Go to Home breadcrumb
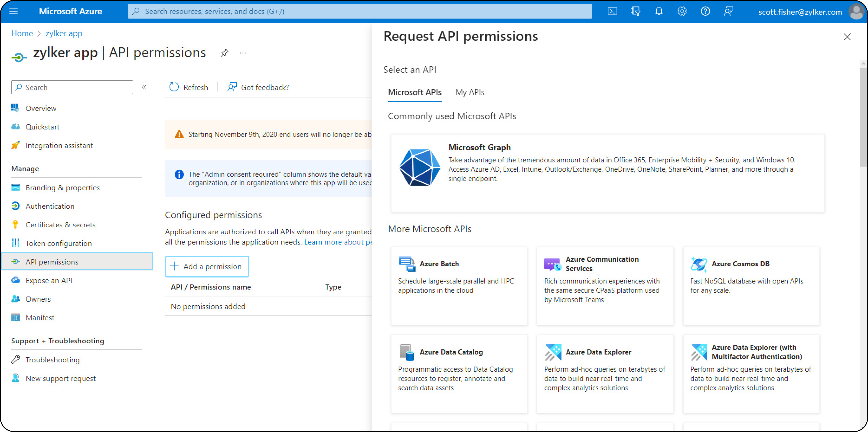This screenshot has height=432, width=868. [x=22, y=33]
